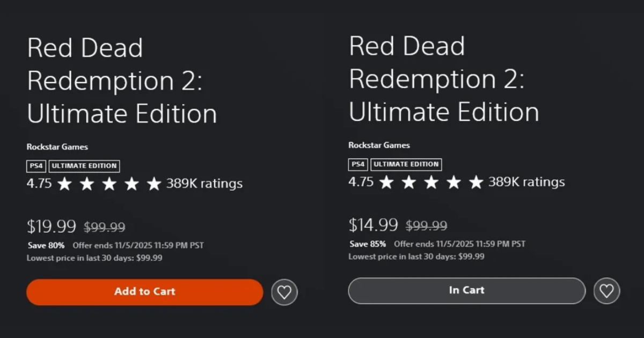Click the wishlist heart beside In Cart

606,291
